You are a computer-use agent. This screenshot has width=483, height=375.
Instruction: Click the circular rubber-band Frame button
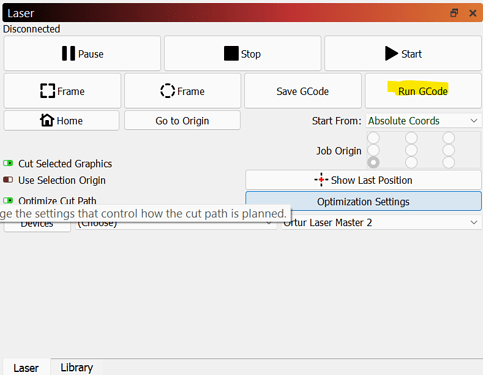click(x=182, y=91)
